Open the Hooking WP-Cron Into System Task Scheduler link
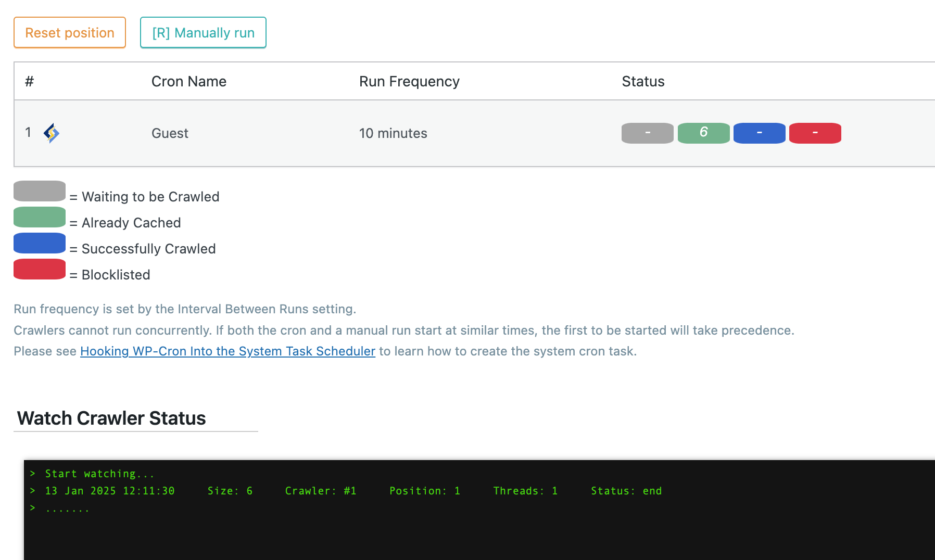Viewport: 935px width, 560px height. point(228,351)
